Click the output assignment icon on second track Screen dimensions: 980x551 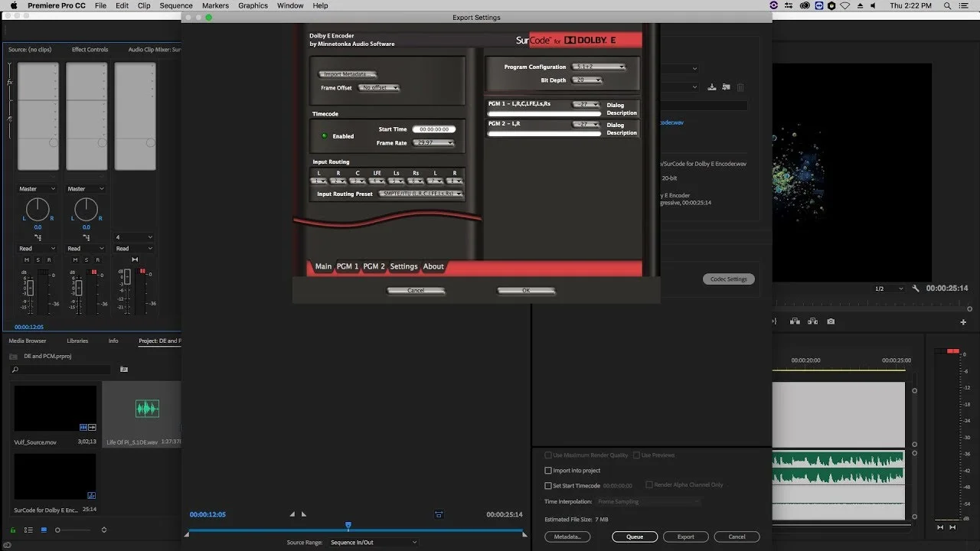pos(86,237)
